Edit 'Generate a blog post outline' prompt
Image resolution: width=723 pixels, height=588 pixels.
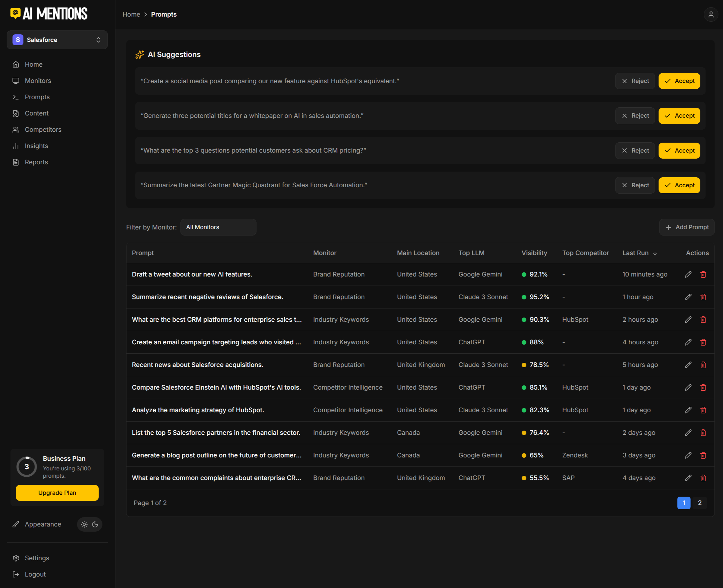[688, 455]
